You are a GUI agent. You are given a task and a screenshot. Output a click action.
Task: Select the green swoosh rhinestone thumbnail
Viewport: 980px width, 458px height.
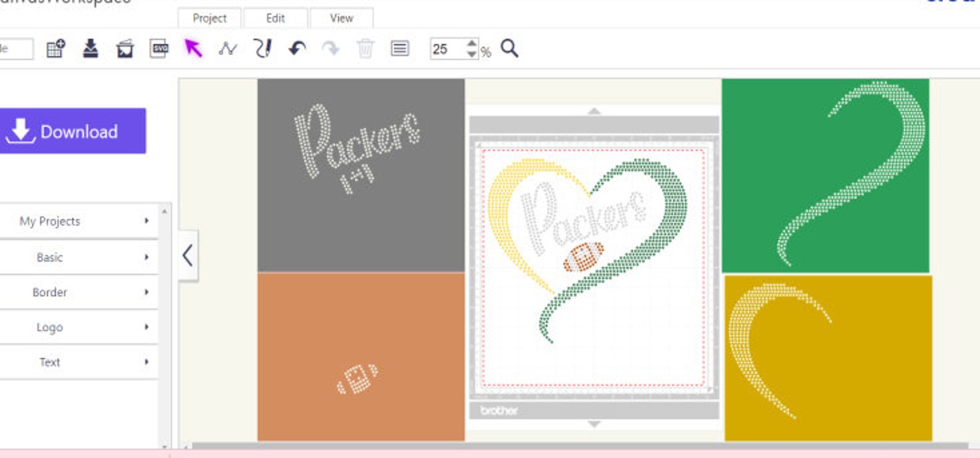826,175
